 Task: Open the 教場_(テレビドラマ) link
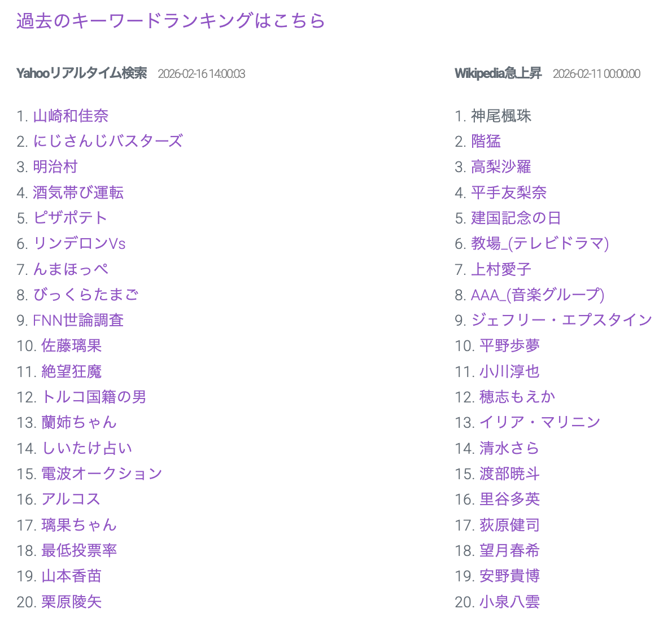[540, 243]
